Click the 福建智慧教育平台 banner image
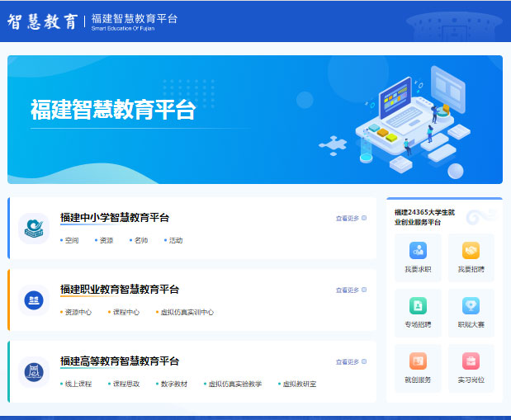The image size is (511, 420). point(254,119)
